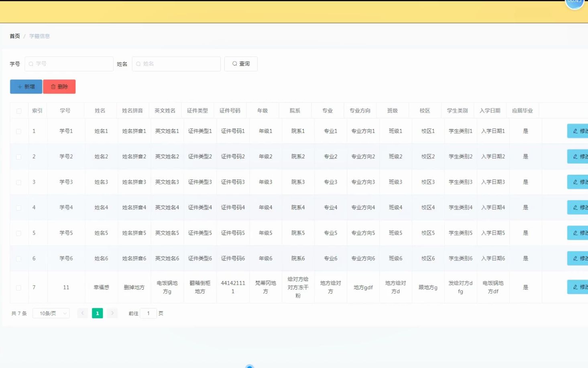Click the 英文姓名 column header
This screenshot has width=588, height=368.
click(x=165, y=110)
